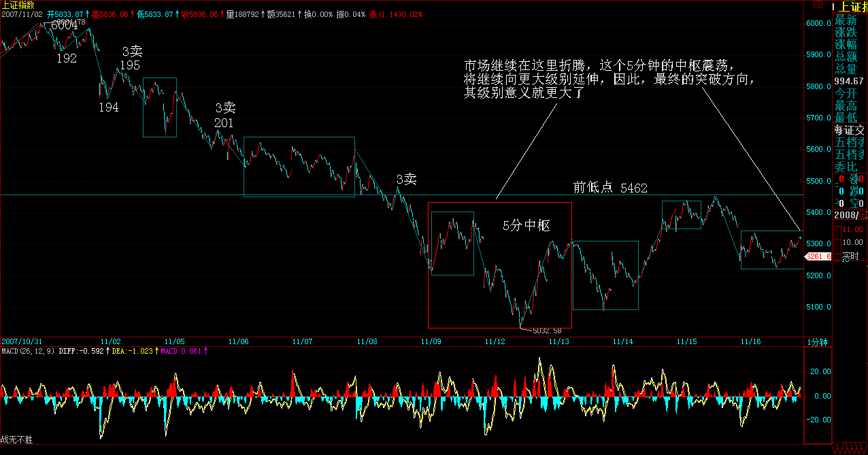Click the 3卖 201 annotation marker

(225, 115)
